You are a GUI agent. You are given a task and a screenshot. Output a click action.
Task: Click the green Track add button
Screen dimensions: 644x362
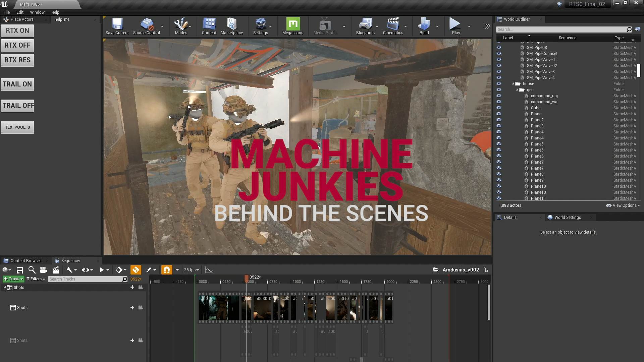click(x=13, y=279)
